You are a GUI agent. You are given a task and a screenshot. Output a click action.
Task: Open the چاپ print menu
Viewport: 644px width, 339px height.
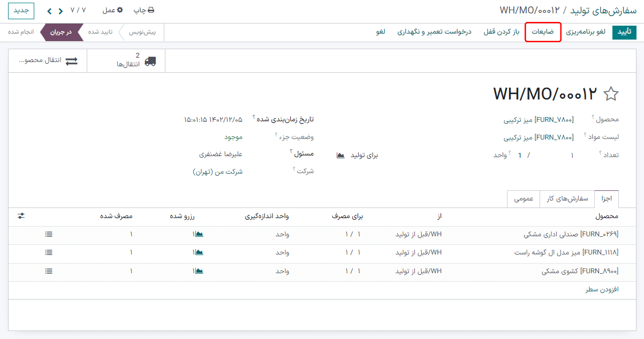(x=143, y=10)
